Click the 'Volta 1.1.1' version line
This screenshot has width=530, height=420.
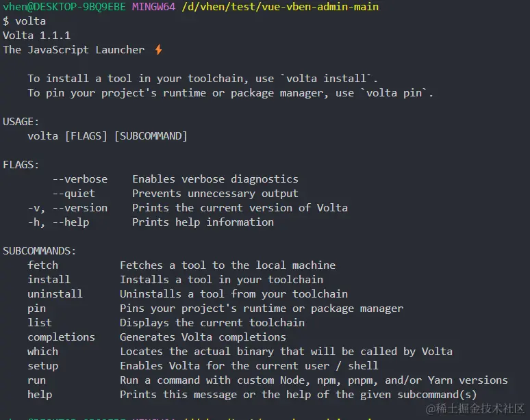[x=37, y=36]
